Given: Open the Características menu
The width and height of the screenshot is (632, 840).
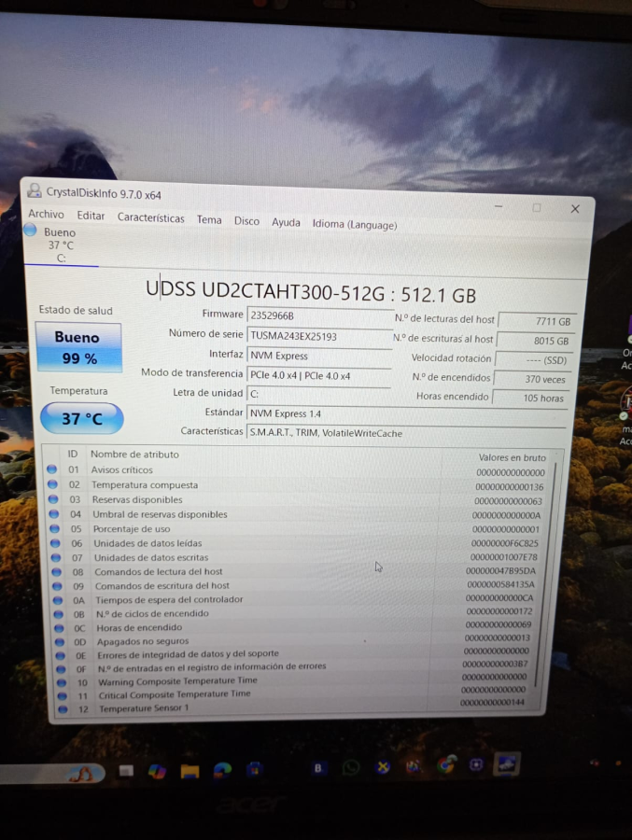Looking at the screenshot, I should click(x=150, y=217).
